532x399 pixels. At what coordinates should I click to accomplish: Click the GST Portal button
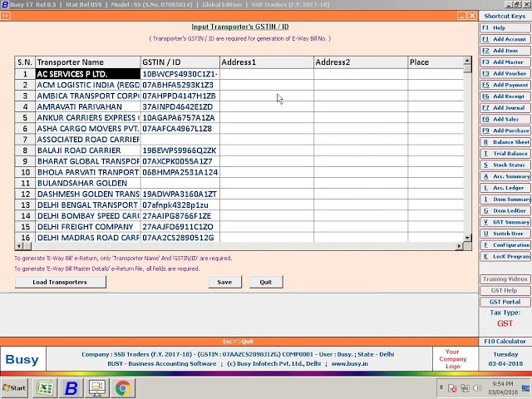click(x=505, y=302)
